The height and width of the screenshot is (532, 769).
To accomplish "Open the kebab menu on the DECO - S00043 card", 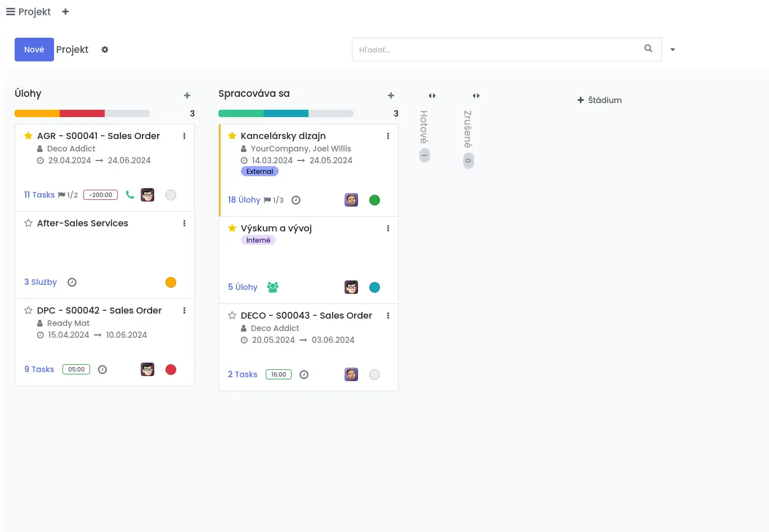I will pyautogui.click(x=388, y=315).
